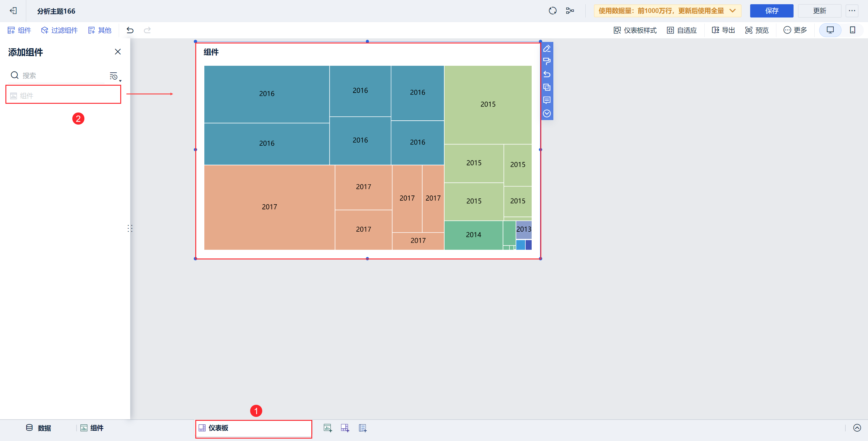Toggle the 自适应 layout option

coord(682,30)
